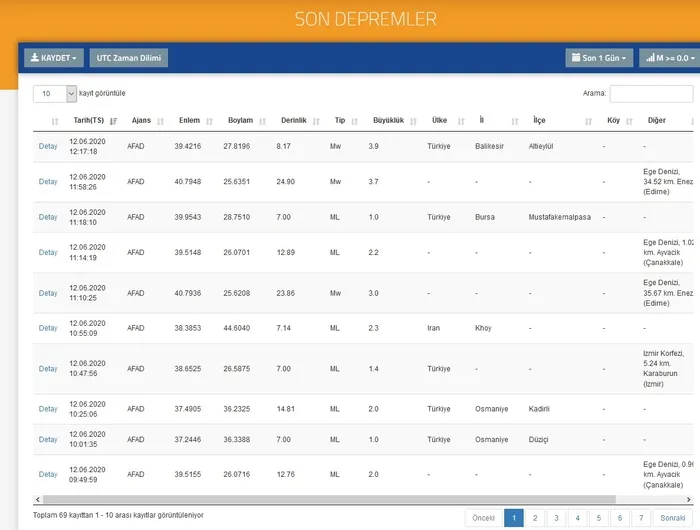
Task: Sort table by Tarih(TS) column icon
Action: (x=113, y=121)
